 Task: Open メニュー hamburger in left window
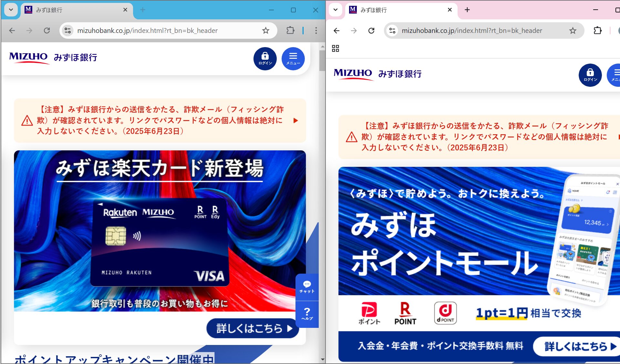pos(293,59)
